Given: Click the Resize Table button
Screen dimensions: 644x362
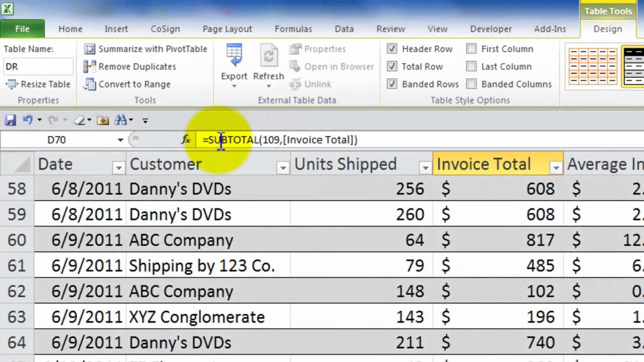Looking at the screenshot, I should (38, 84).
